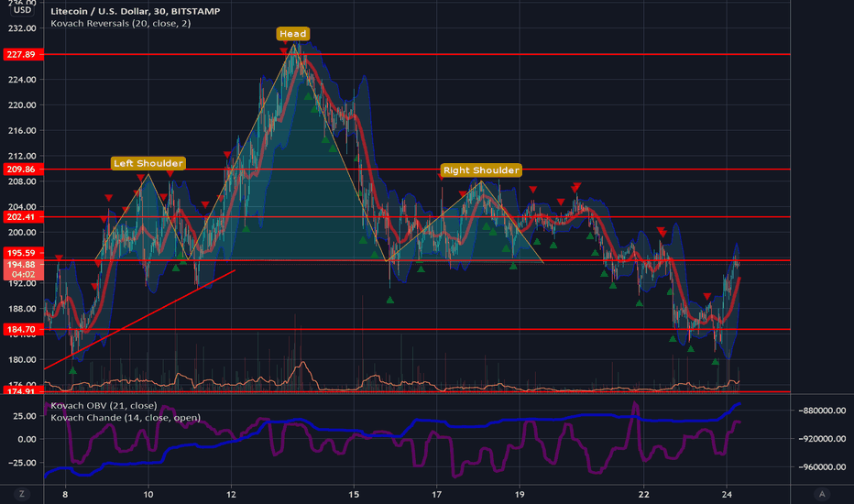This screenshot has height=504, width=854.
Task: Click the -920000.00 OBV axis value
Action: [822, 439]
